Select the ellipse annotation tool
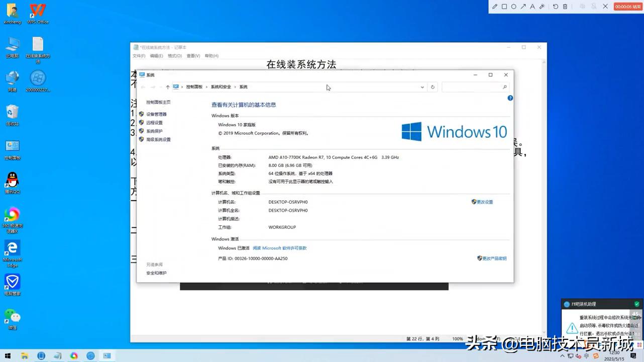Image resolution: width=644 pixels, height=362 pixels. 513,6
